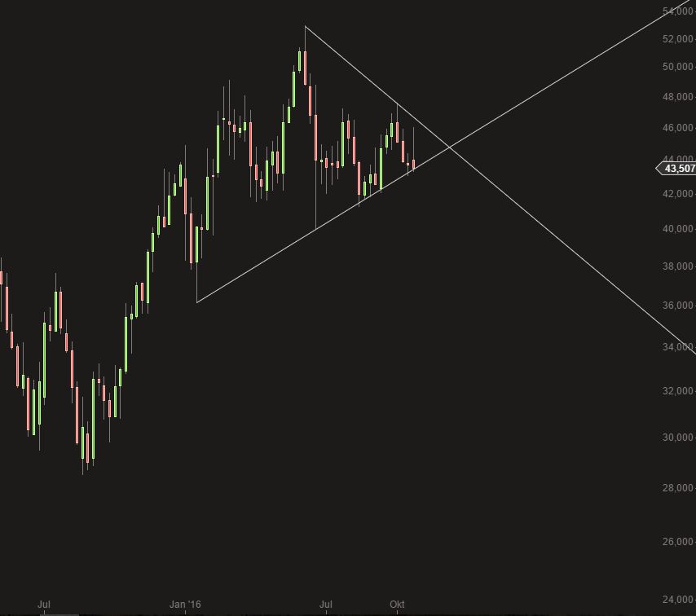
Task: Click the 40,000 price axis label
Action: pyautogui.click(x=678, y=229)
